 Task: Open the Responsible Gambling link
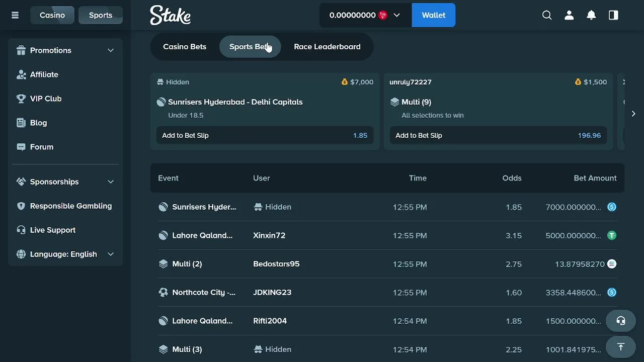tap(70, 206)
